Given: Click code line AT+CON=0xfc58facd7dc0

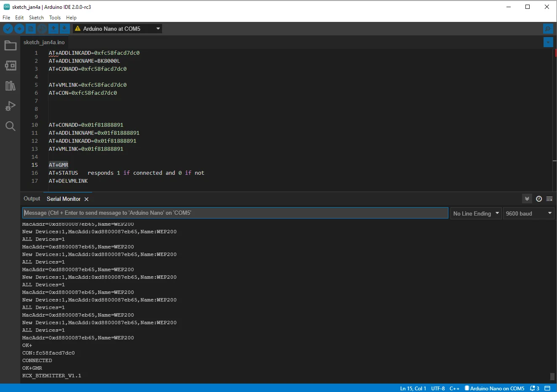Looking at the screenshot, I should (x=83, y=93).
